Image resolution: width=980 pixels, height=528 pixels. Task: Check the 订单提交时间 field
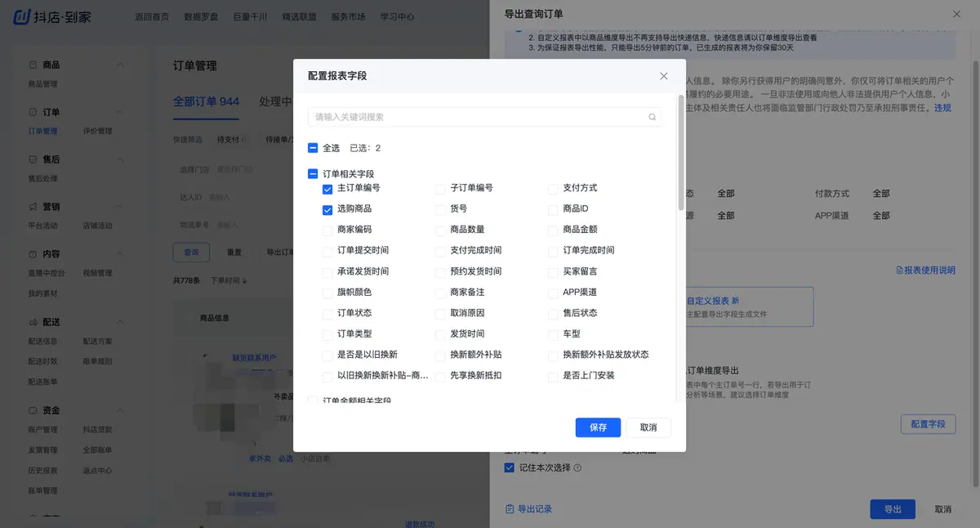[x=327, y=250]
